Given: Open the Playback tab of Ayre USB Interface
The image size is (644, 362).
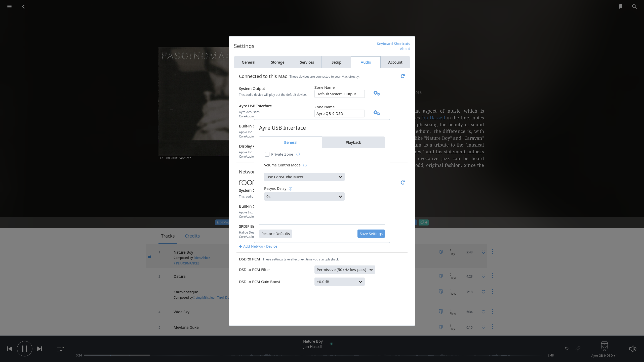Looking at the screenshot, I should 353,143.
